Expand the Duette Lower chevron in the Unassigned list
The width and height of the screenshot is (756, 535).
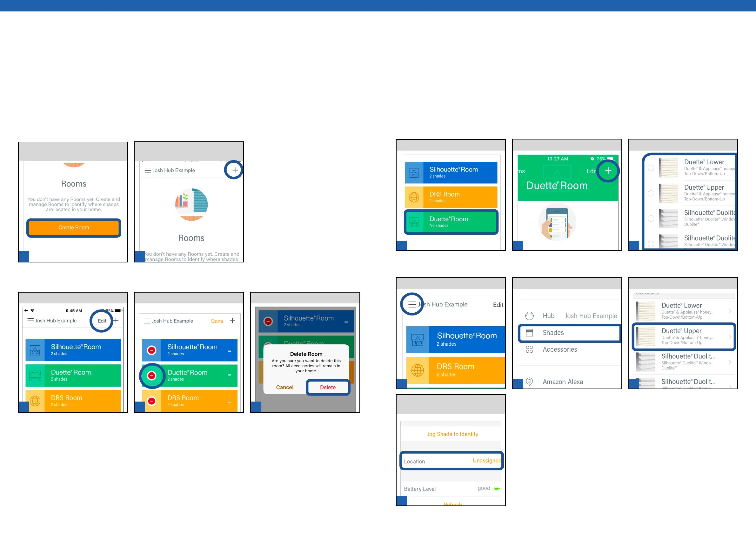(730, 311)
